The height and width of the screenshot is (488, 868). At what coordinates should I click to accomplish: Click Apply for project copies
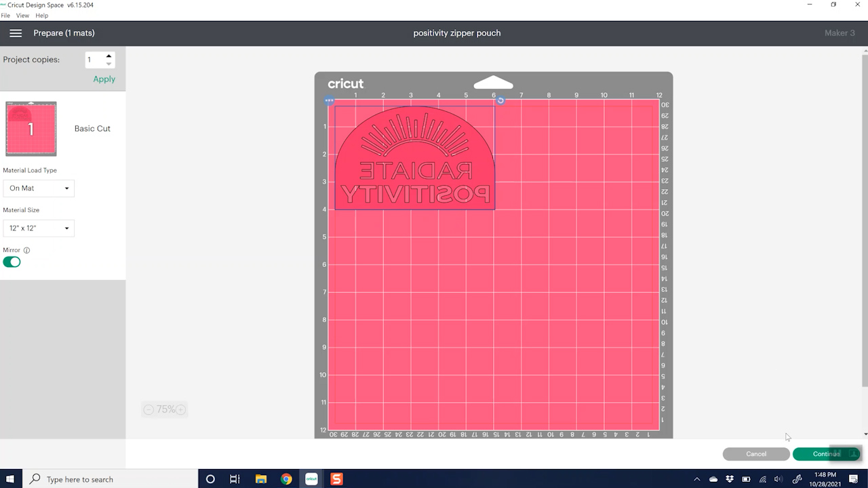pos(104,79)
